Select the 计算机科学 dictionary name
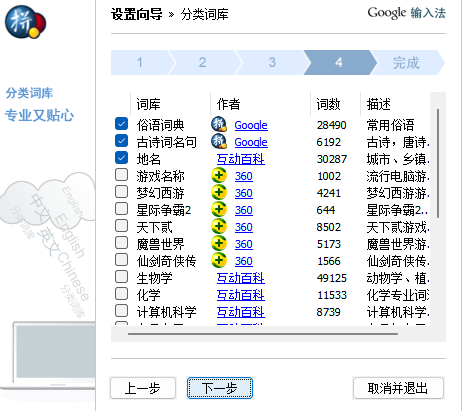The width and height of the screenshot is (462, 411). tap(166, 312)
